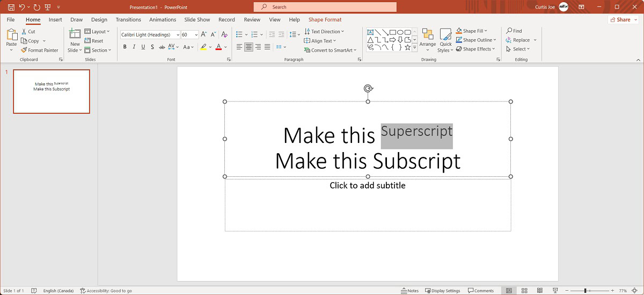Click the Format Painter tool
The width and height of the screenshot is (644, 295).
pos(39,50)
